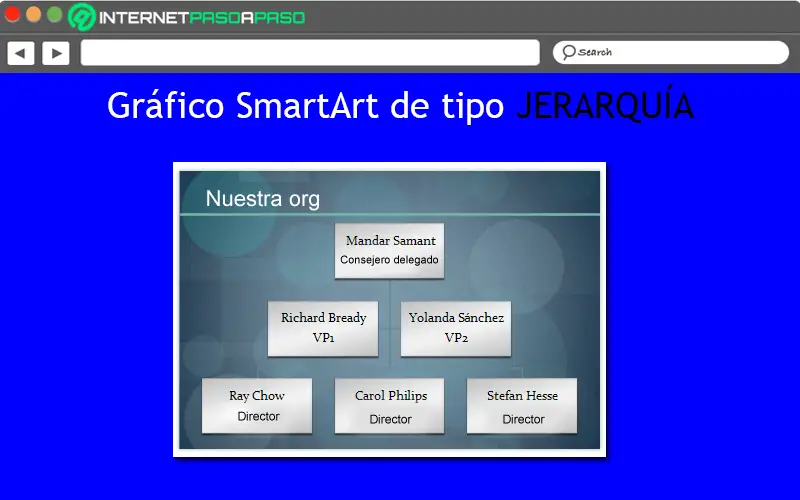Click the forward arrow navigation button
800x500 pixels.
56,53
